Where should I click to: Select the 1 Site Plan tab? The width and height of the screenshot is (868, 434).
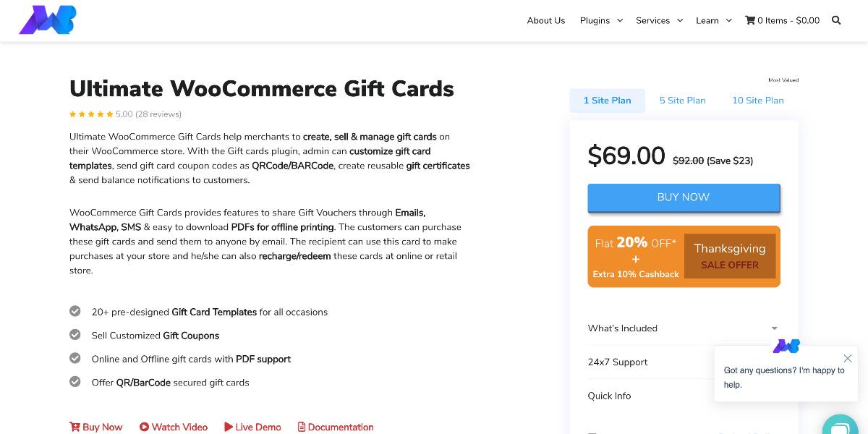coord(607,101)
